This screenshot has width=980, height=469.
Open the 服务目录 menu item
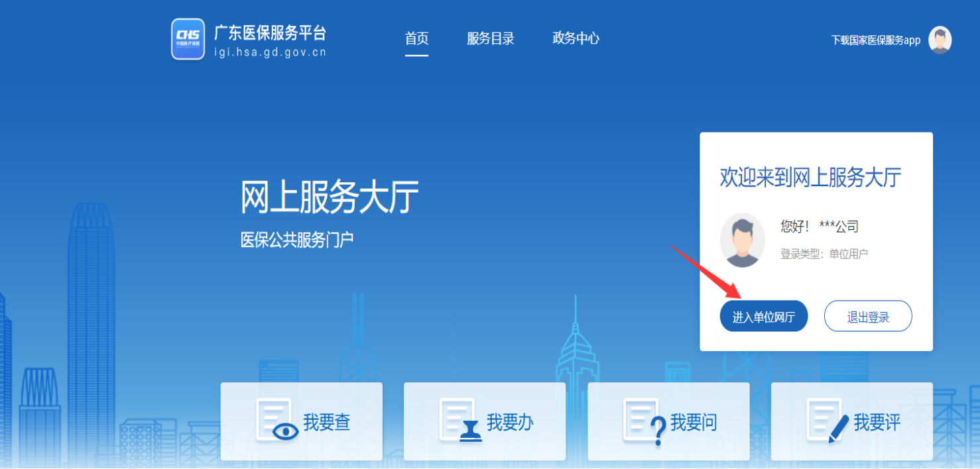[x=490, y=38]
